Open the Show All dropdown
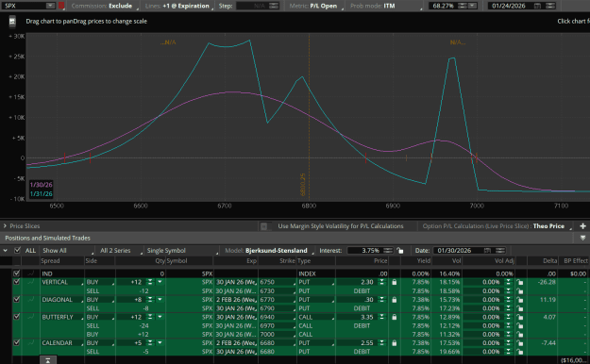 (x=67, y=251)
